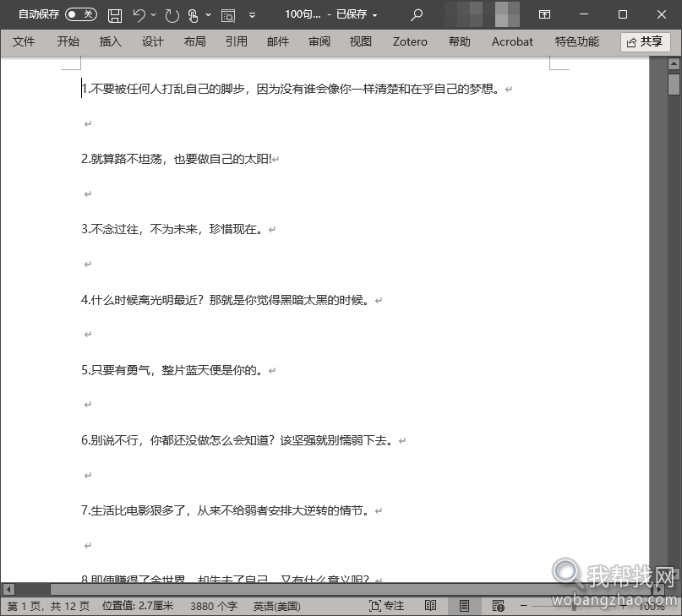
Task: Click document title 100句... in title bar
Action: pos(303,14)
